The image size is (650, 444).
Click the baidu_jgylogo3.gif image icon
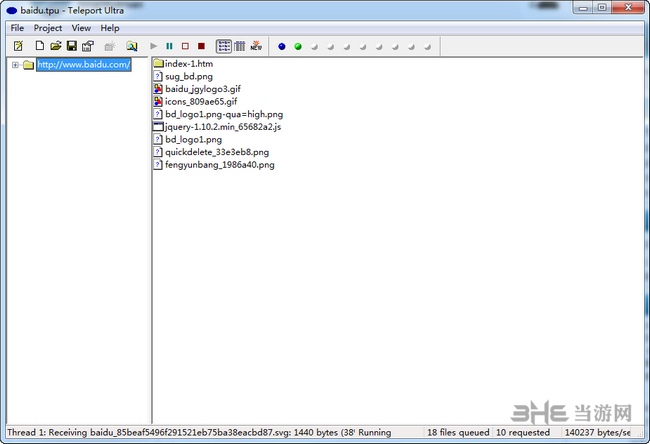tap(158, 89)
